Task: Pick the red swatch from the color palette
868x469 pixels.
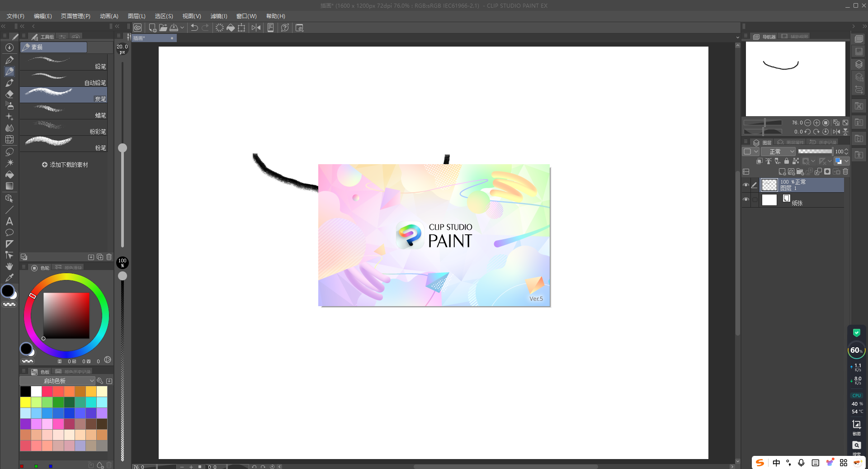Action: click(x=47, y=392)
